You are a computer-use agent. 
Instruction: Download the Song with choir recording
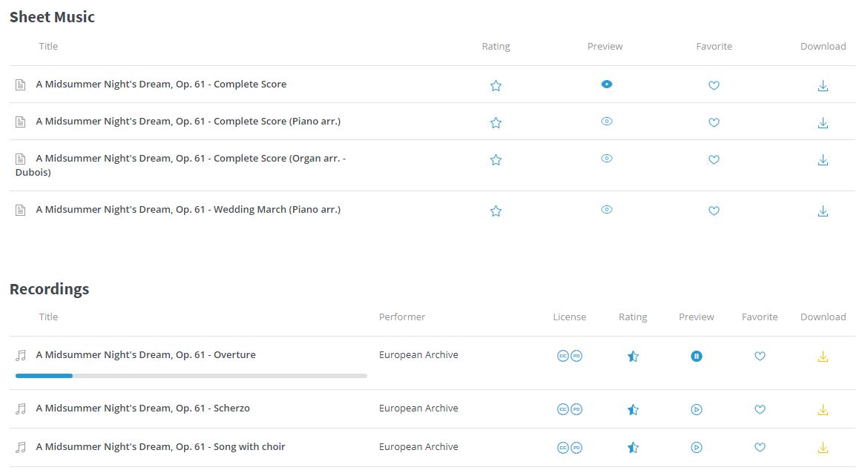[x=823, y=448]
